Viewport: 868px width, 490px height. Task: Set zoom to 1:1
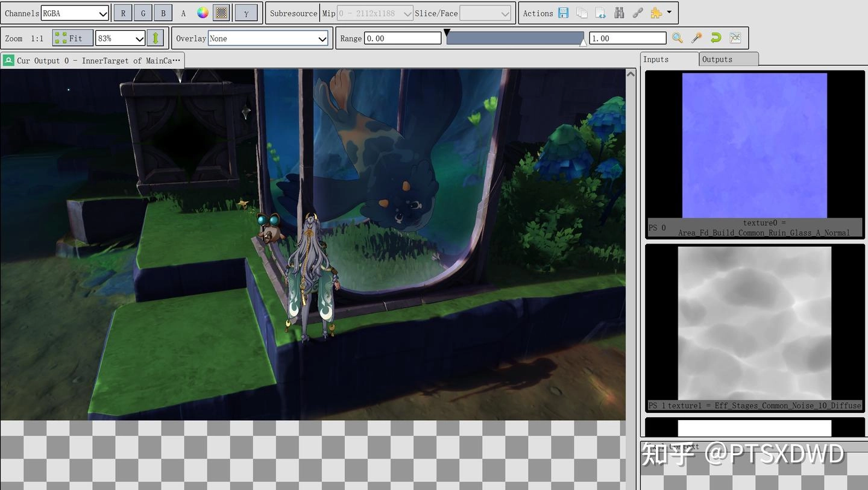coord(37,38)
